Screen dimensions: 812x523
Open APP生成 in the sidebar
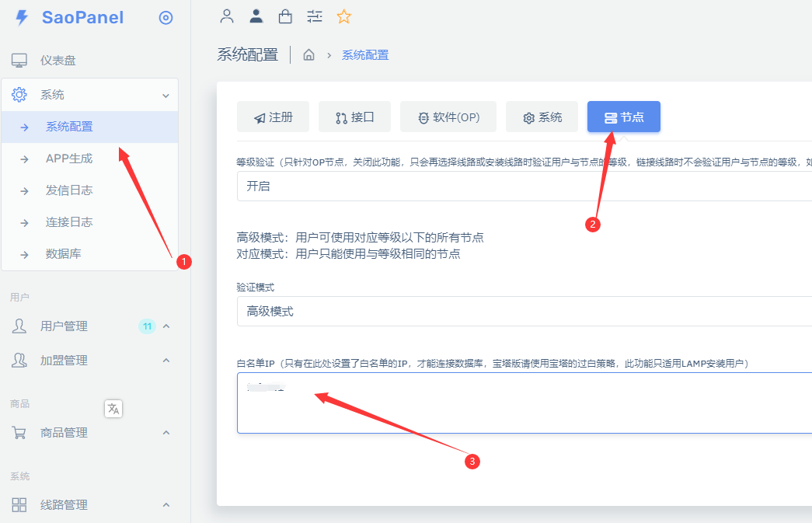69,159
